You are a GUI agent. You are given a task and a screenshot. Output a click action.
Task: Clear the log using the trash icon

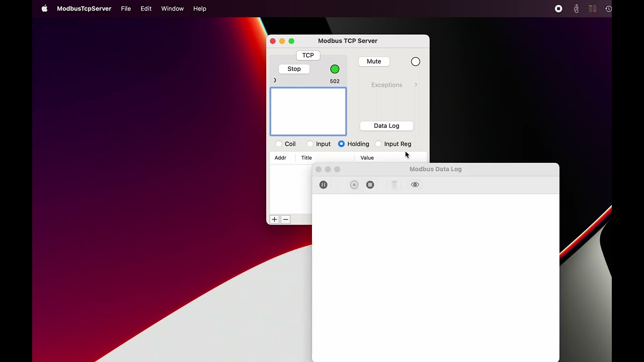(394, 185)
